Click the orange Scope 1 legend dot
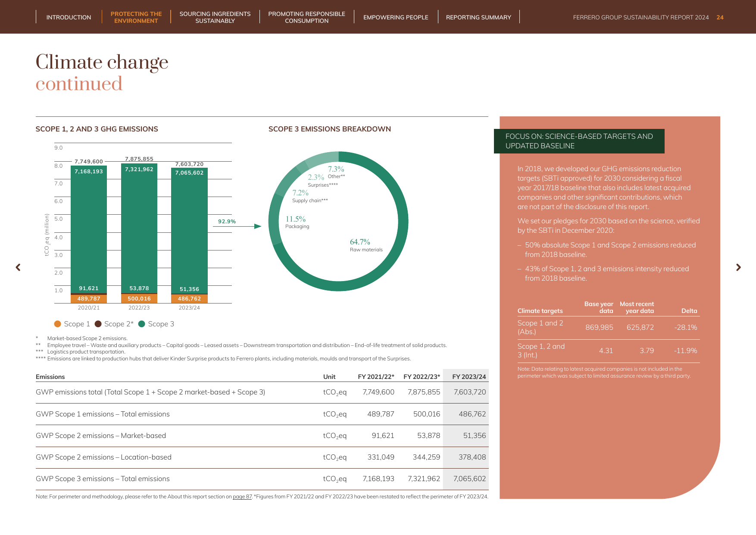Viewport: 756px width, 535px height. coord(58,324)
